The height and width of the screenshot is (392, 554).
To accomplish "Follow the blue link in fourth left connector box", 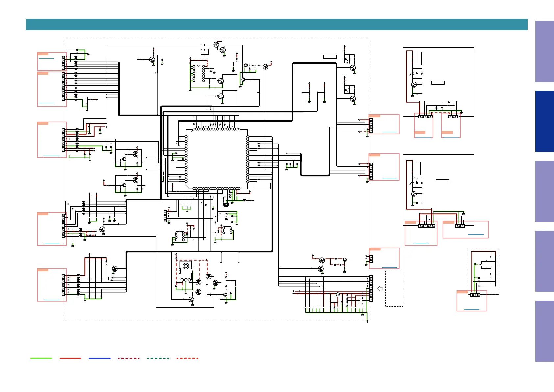I will 52,243.
